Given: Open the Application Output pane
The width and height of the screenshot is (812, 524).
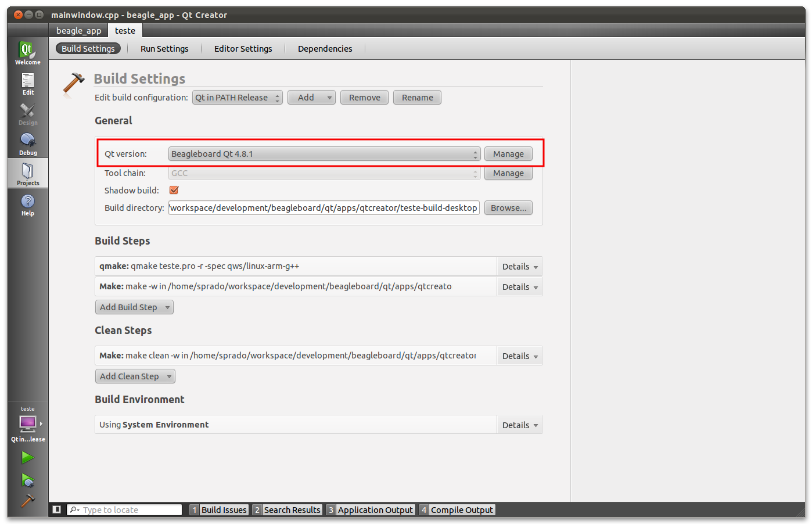Looking at the screenshot, I should coord(371,510).
